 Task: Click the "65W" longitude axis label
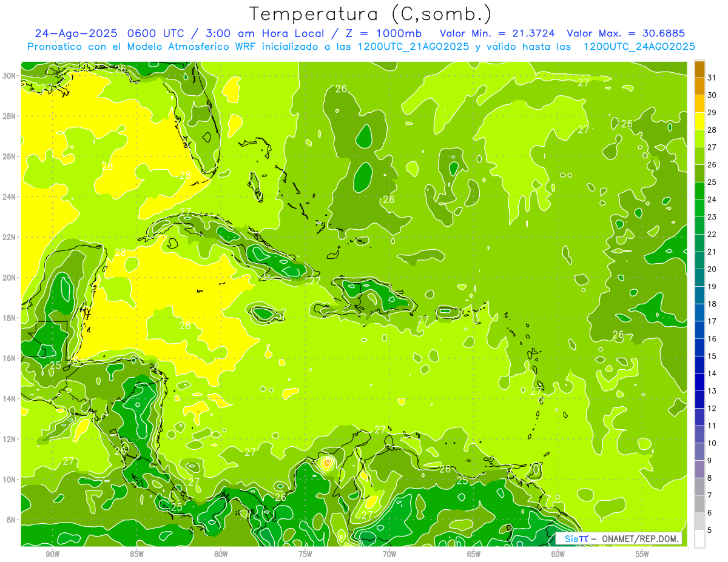pos(474,554)
